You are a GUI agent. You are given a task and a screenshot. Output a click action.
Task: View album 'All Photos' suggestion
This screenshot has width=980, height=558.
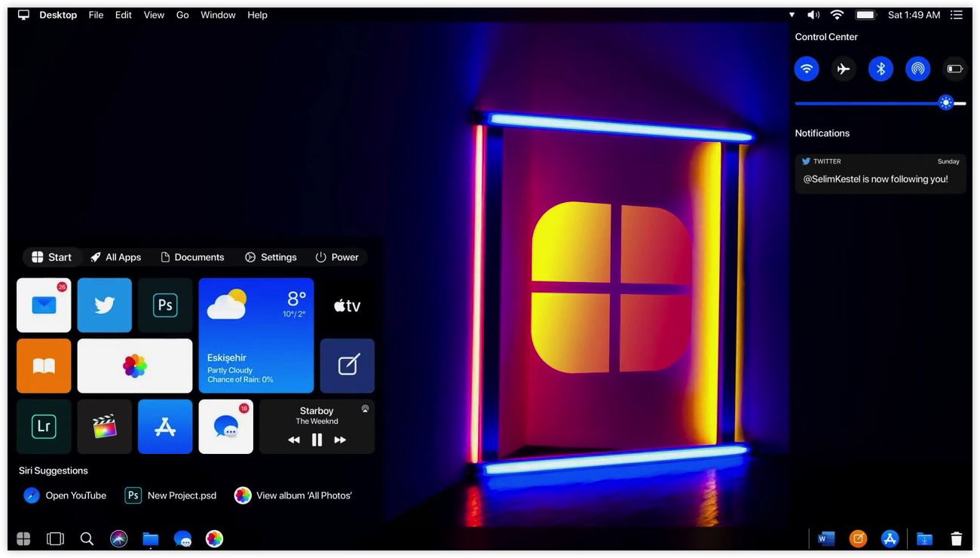coord(293,495)
